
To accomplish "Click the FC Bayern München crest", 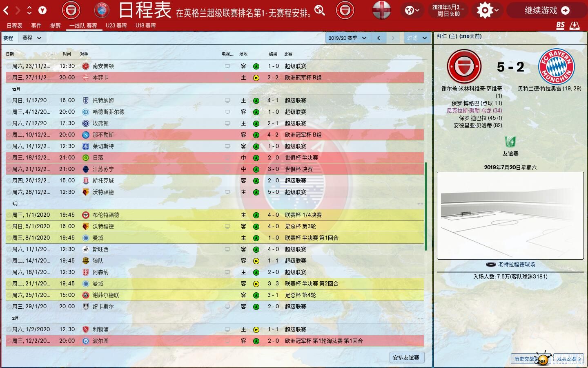I will tap(556, 67).
